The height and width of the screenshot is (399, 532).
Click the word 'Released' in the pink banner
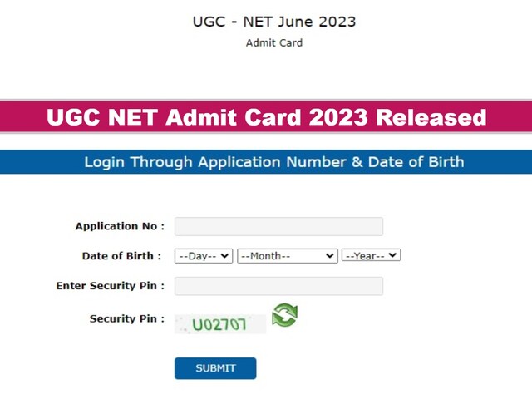pyautogui.click(x=431, y=117)
